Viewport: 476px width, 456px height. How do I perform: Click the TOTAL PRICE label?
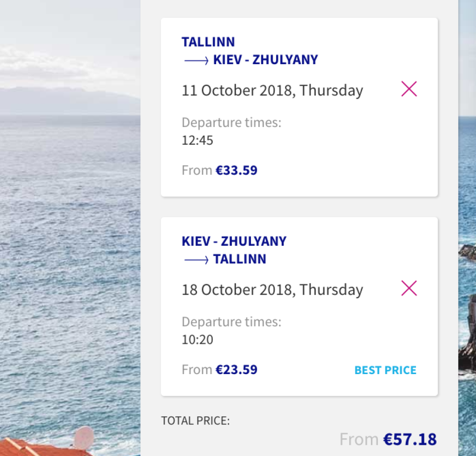point(195,421)
